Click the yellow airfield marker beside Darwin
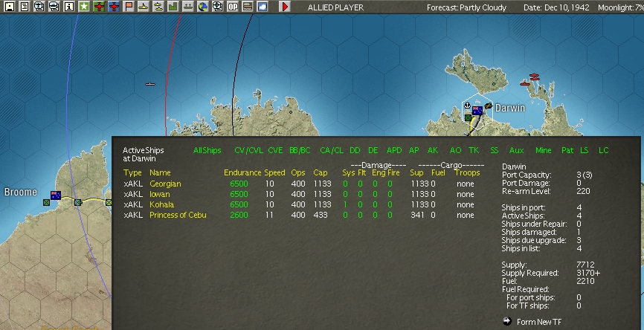 [489, 106]
